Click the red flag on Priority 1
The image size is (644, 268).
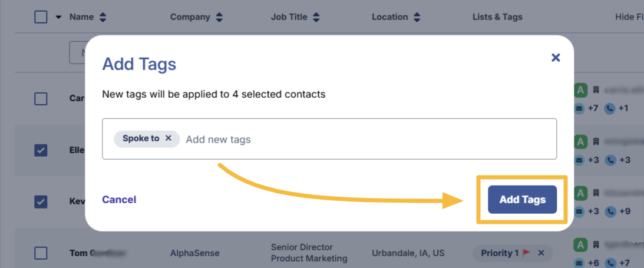tap(526, 253)
